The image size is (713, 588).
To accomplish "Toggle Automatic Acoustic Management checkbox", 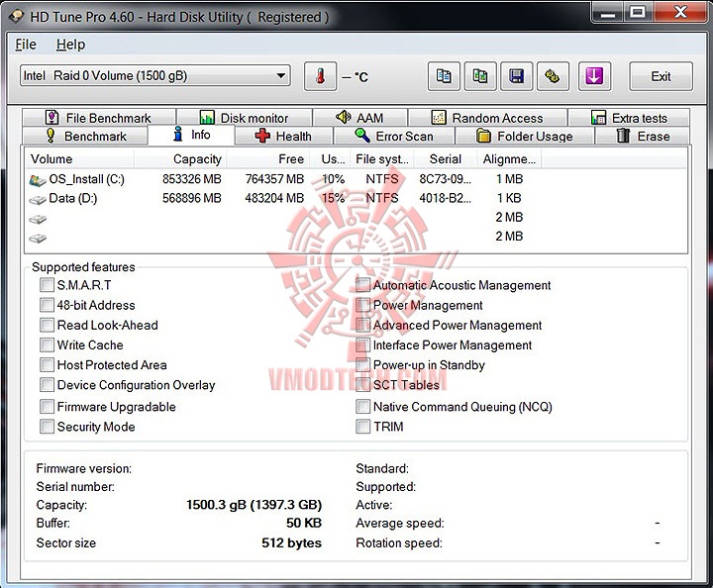I will point(362,285).
